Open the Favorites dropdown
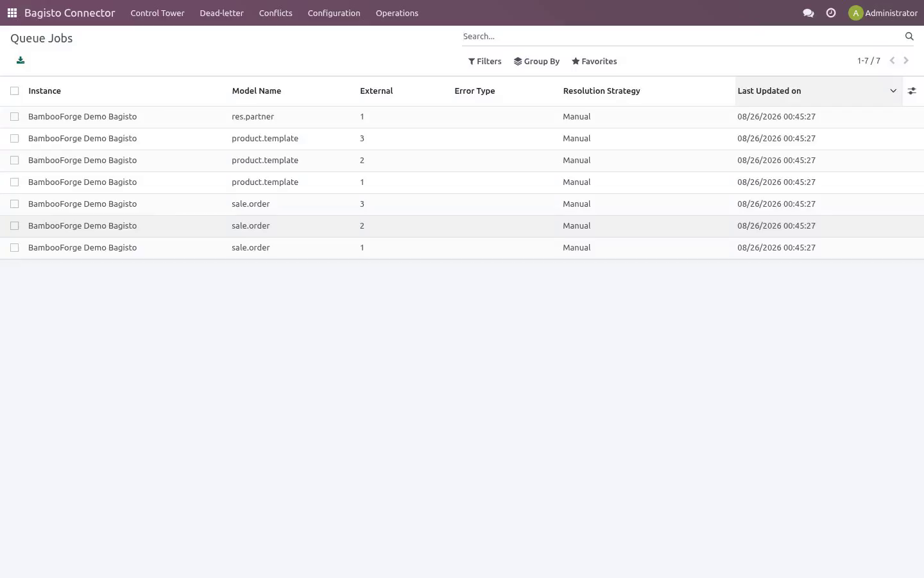The image size is (924, 578). (594, 62)
